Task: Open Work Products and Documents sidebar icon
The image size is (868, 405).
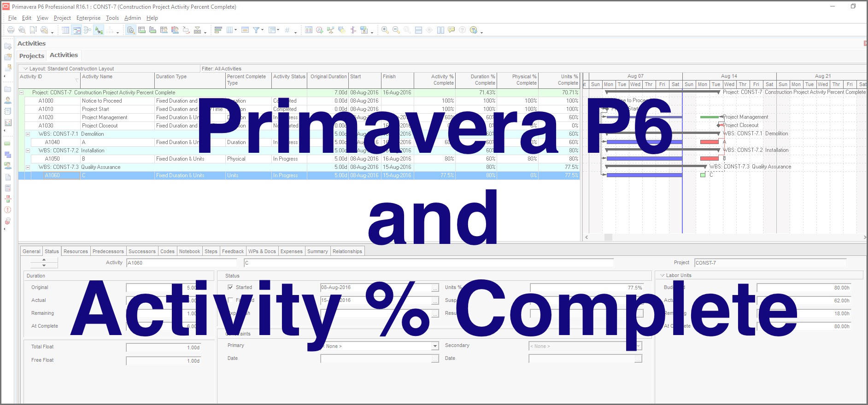Action: click(8, 177)
